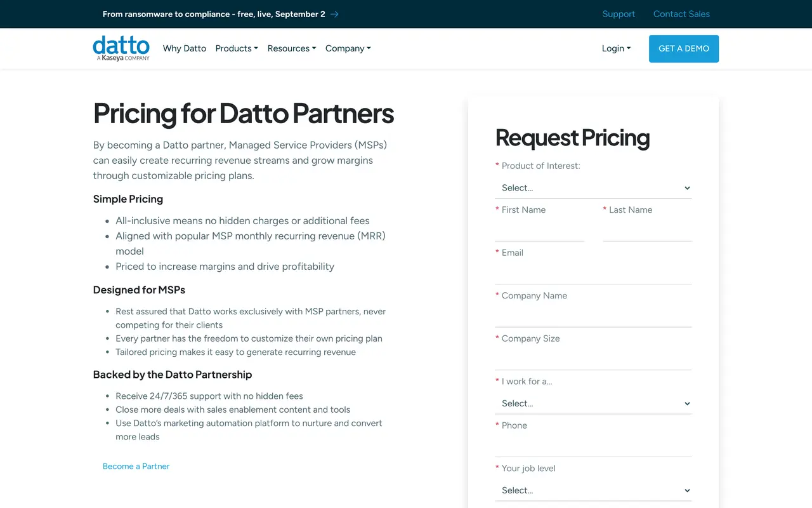Expand the Products menu
Screen dimensions: 812x508
(237, 48)
